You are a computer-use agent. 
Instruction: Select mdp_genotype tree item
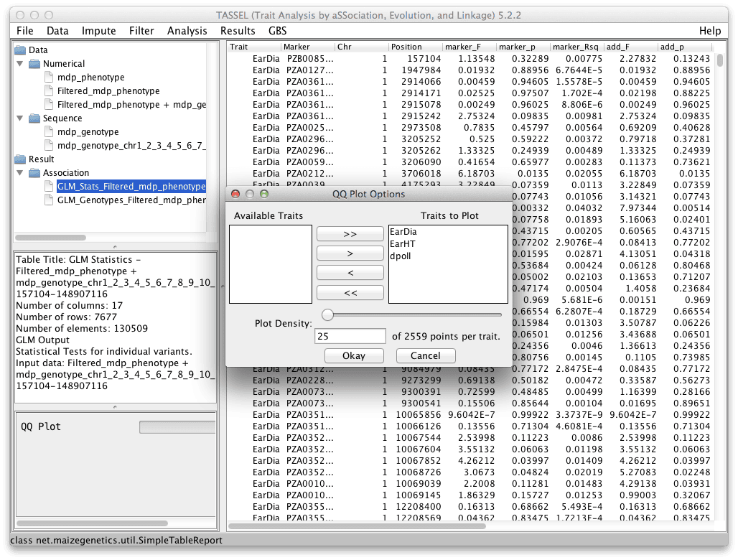click(88, 132)
